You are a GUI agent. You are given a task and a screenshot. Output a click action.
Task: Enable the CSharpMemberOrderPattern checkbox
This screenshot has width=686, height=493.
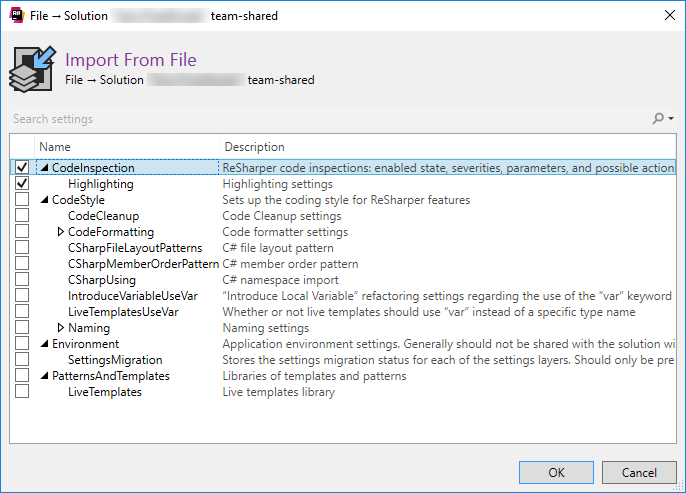[x=22, y=263]
